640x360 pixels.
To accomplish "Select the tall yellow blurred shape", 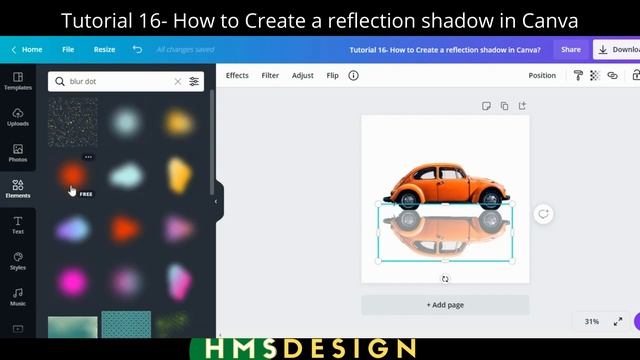I will coord(179,176).
